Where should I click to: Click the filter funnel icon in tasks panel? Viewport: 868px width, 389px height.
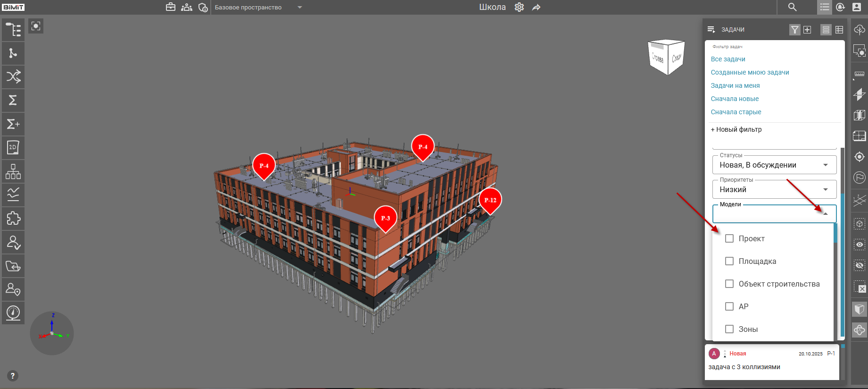[x=795, y=30]
